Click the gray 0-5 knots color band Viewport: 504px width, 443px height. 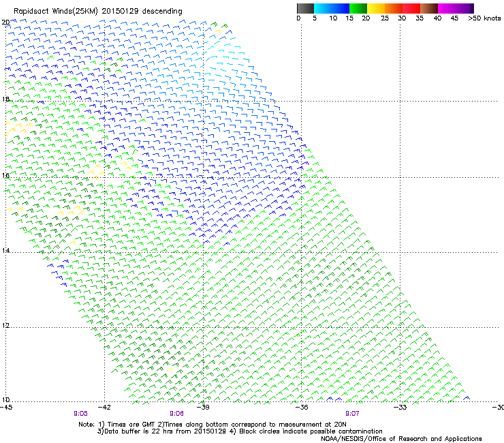(306, 8)
